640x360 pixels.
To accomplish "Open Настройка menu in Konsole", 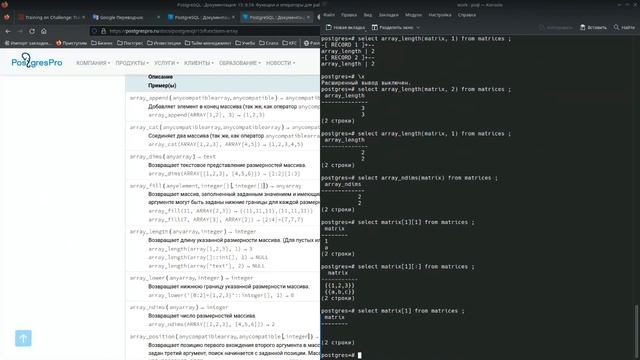I will coord(440,15).
